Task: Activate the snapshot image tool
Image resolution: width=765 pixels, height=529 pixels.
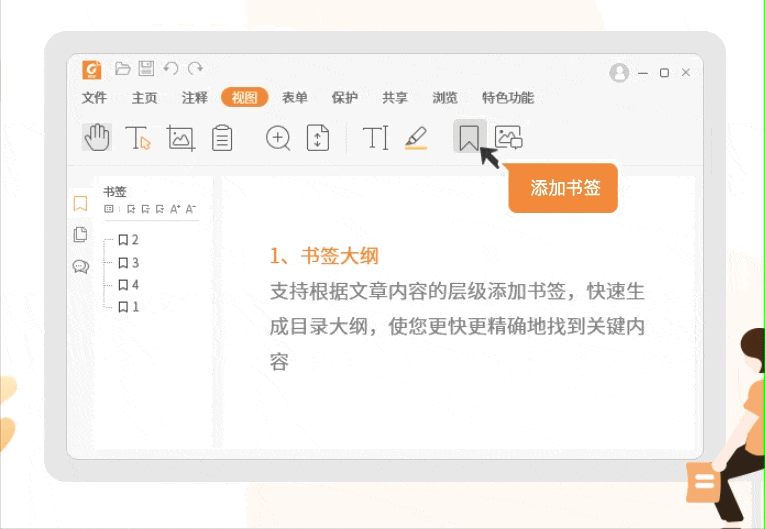Action: pyautogui.click(x=180, y=138)
